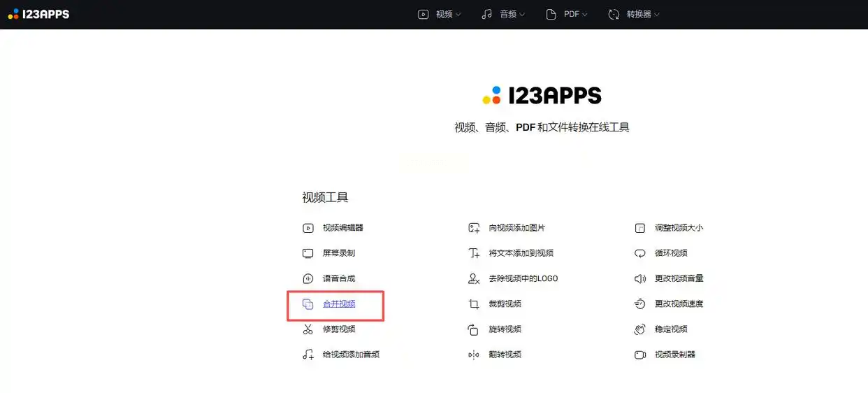
Task: Click the 更改视频速度 speed icon
Action: (x=639, y=304)
